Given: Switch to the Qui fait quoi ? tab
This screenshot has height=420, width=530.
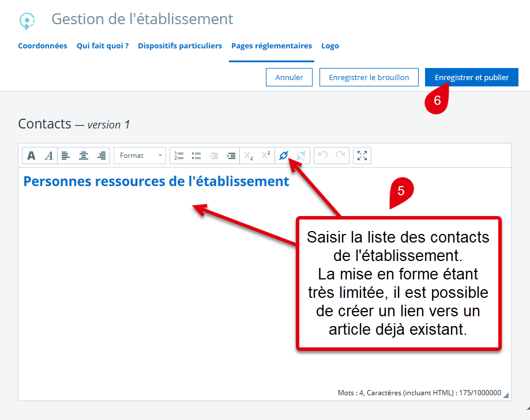Looking at the screenshot, I should [103, 46].
